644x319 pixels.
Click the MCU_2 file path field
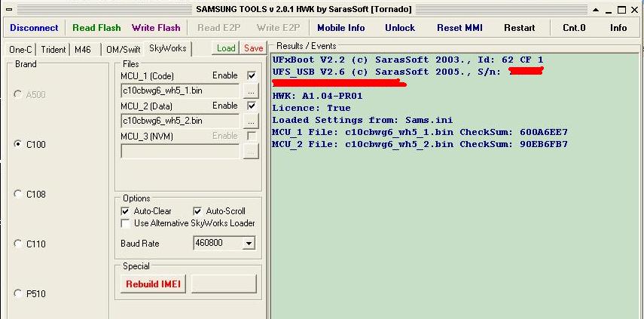pos(180,121)
